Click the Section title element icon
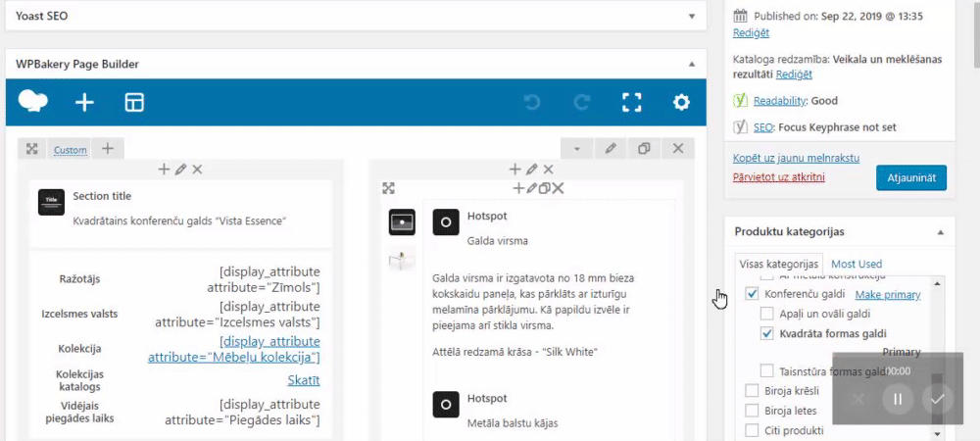Screen dimensions: 980x441 [51, 203]
